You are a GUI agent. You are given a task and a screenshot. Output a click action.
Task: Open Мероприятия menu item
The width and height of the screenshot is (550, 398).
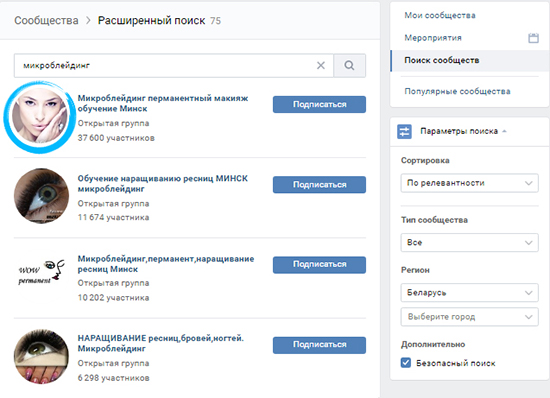tap(433, 38)
